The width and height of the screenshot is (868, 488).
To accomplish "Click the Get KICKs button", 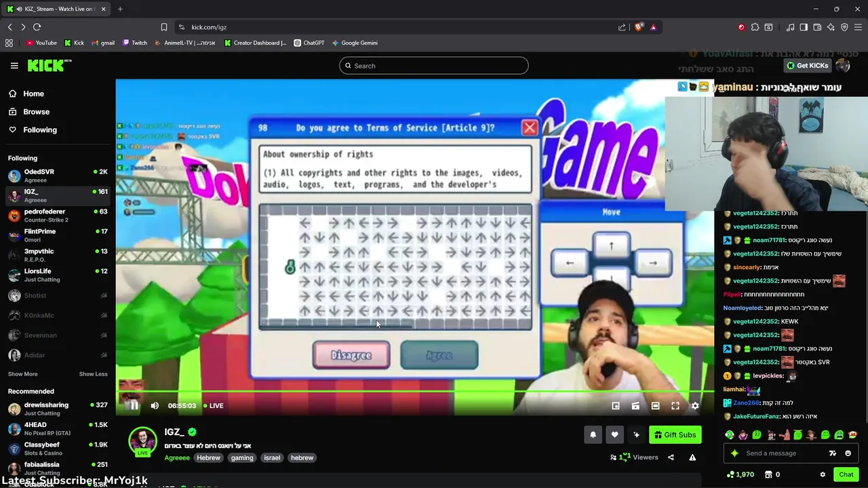I will point(806,66).
